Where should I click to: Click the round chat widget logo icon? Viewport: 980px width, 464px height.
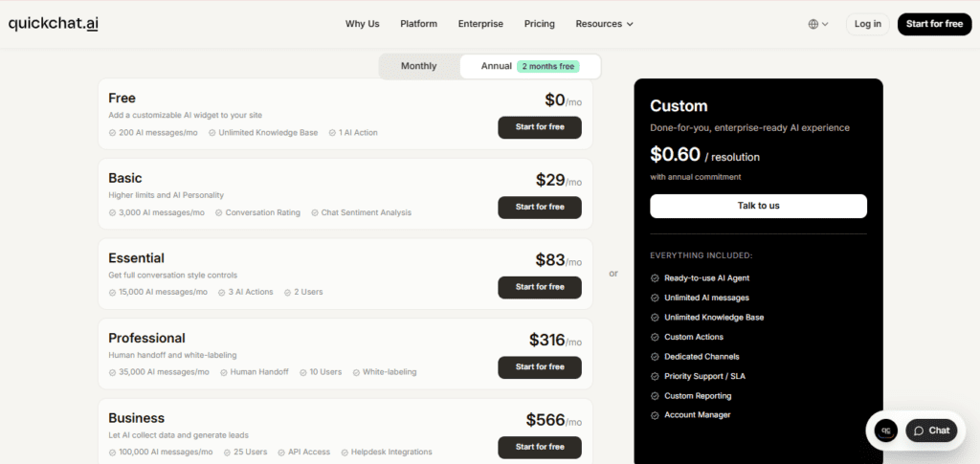pyautogui.click(x=886, y=431)
